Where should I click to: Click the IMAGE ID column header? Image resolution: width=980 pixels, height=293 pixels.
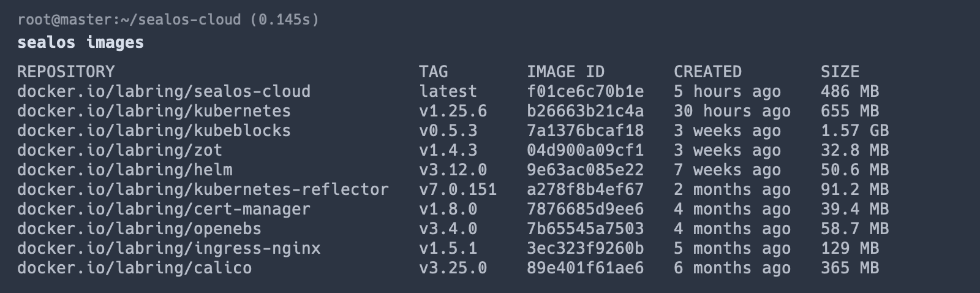pyautogui.click(x=565, y=72)
